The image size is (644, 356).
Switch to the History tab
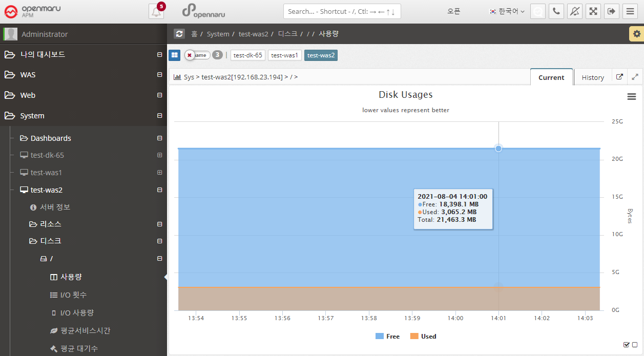coord(593,77)
